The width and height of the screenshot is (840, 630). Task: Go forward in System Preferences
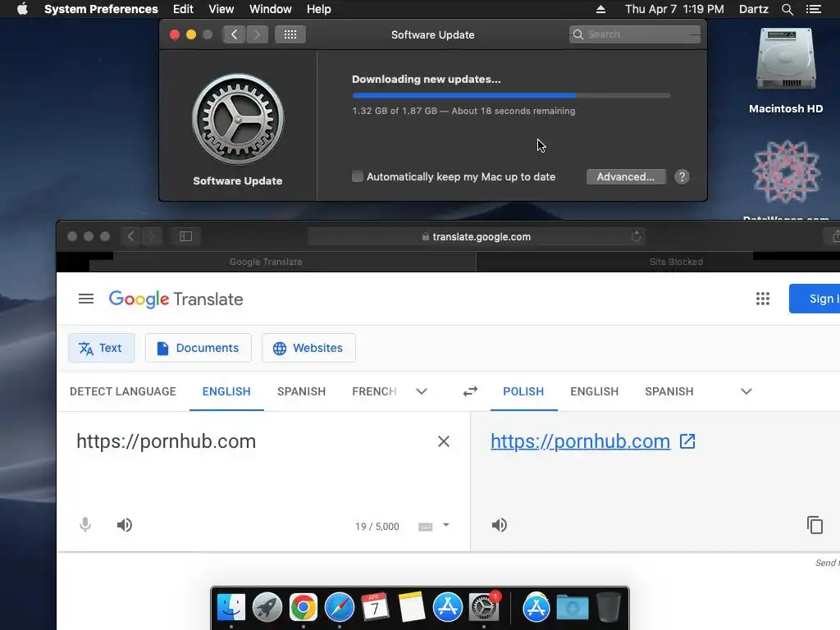click(x=257, y=34)
